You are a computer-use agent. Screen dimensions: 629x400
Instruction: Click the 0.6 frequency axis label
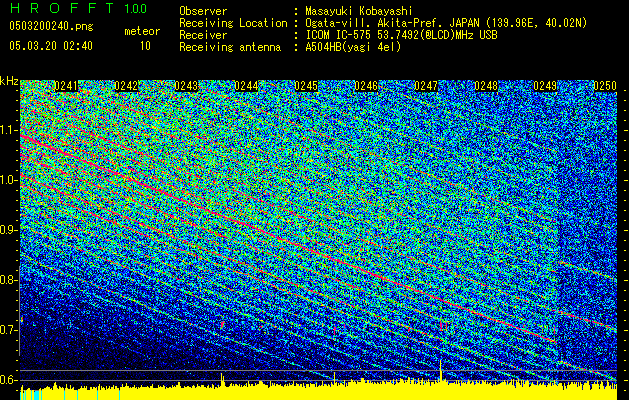[x=9, y=380]
